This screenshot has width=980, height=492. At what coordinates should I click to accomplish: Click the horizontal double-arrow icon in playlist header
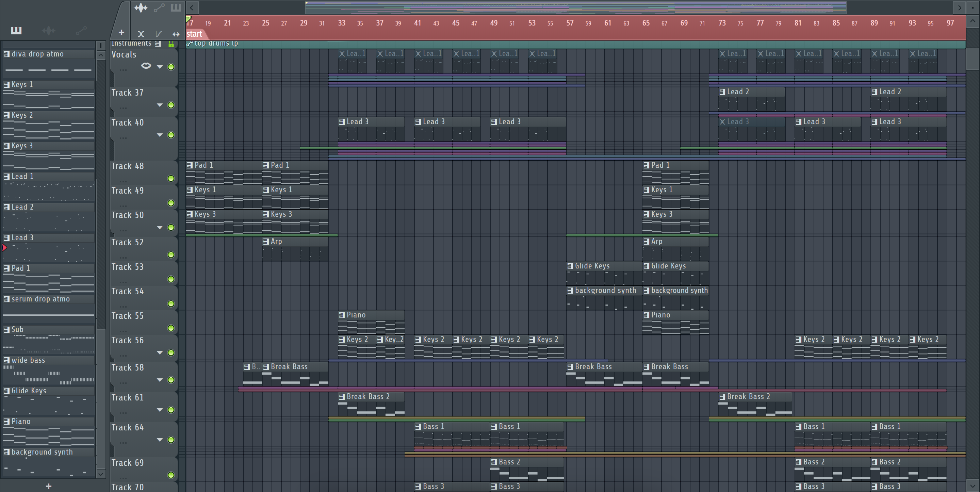click(176, 34)
